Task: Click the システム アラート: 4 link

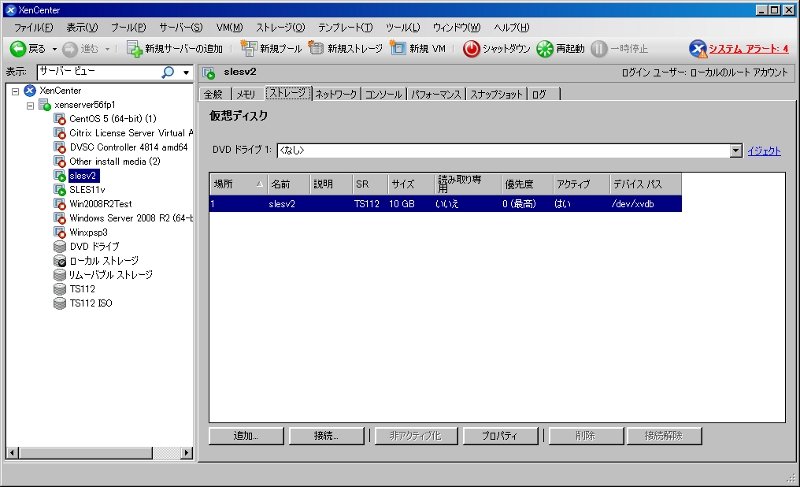Action: click(x=748, y=49)
